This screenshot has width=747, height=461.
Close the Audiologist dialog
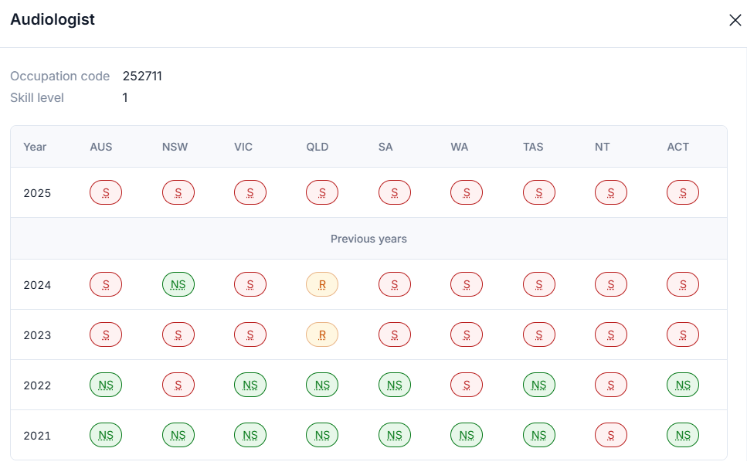click(735, 20)
